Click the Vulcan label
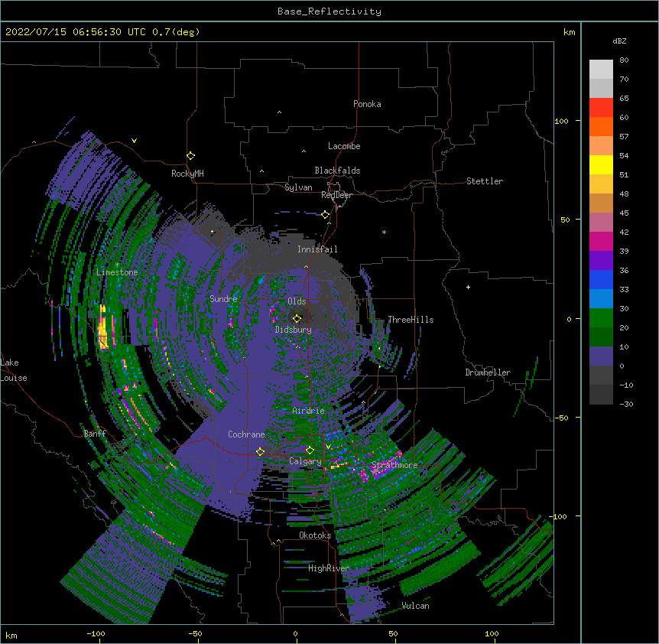Screen dimensions: 659x644 [415, 606]
